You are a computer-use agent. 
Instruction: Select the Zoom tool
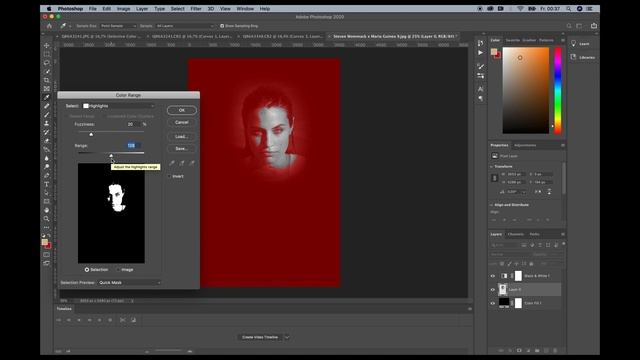[x=47, y=219]
